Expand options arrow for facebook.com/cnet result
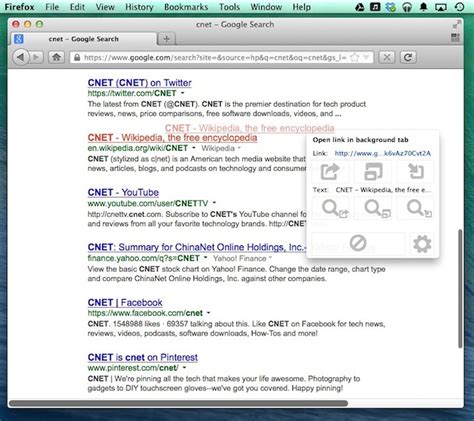474x421 pixels. click(x=208, y=313)
